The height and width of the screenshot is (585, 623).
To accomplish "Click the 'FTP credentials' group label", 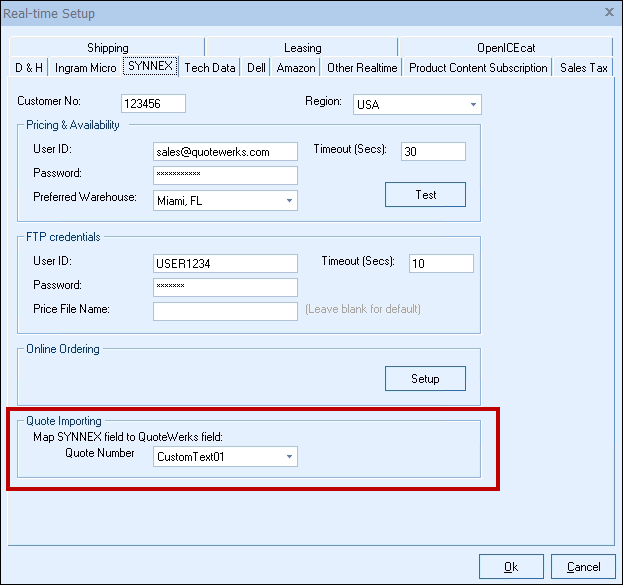I will [x=63, y=237].
